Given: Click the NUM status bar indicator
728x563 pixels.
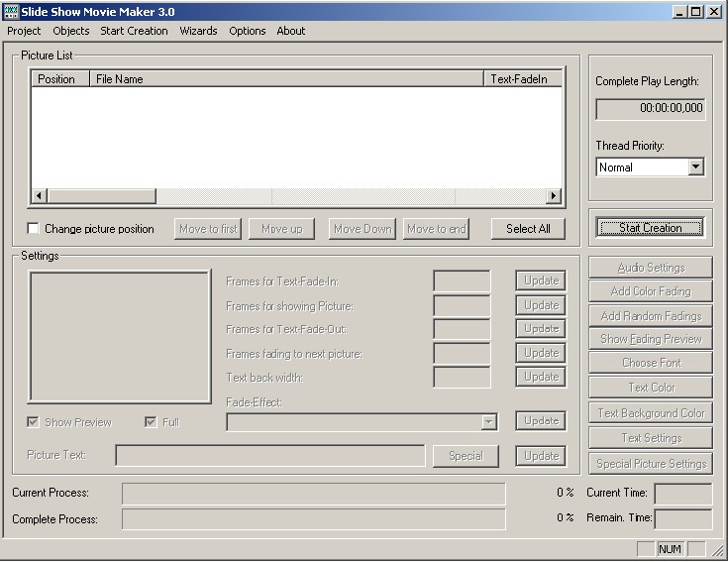Looking at the screenshot, I should pos(670,549).
